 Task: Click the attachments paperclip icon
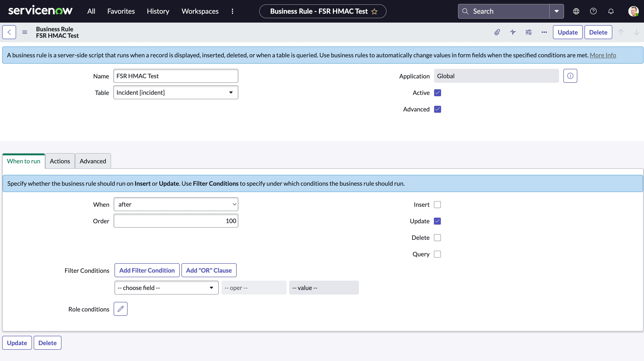point(497,32)
